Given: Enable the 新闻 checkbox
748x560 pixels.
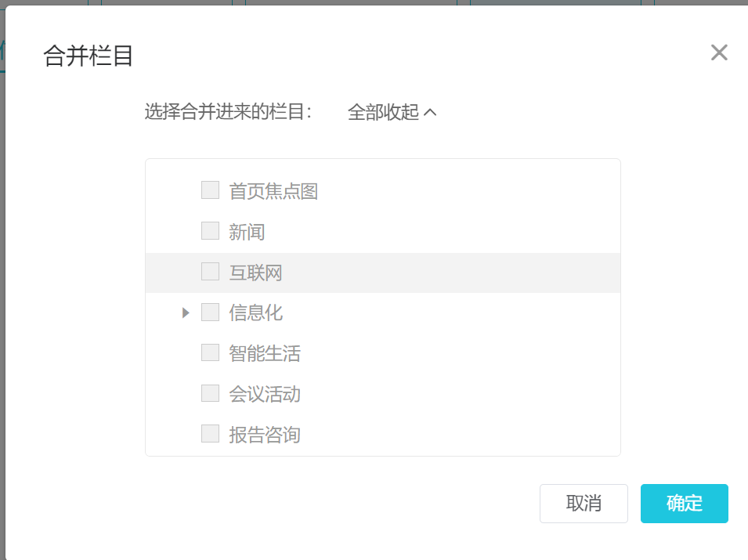Looking at the screenshot, I should pos(210,231).
